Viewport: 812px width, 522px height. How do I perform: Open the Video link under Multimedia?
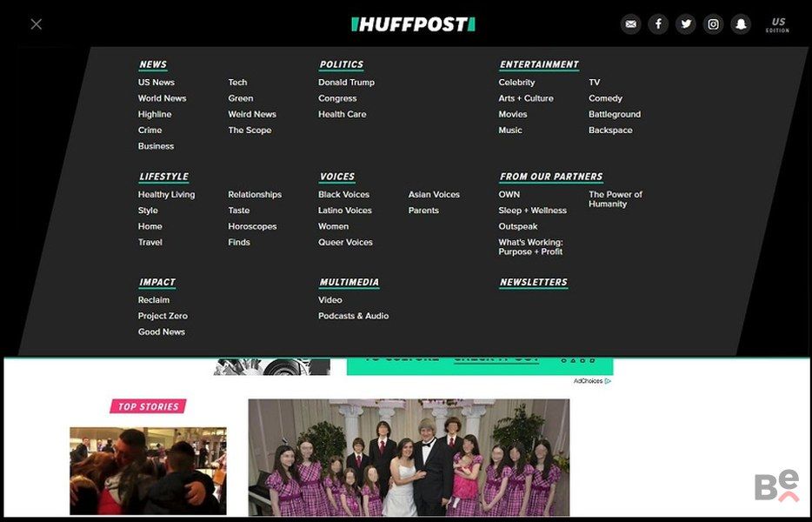click(x=329, y=300)
